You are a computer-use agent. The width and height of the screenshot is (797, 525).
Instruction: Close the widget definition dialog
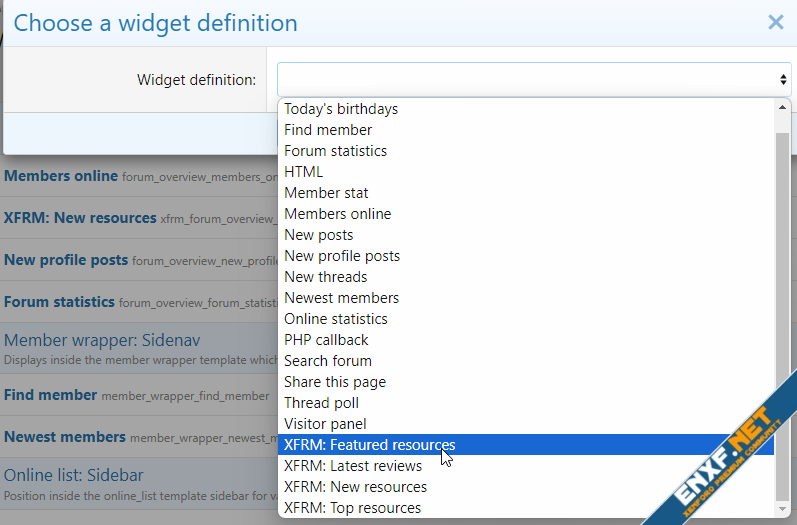[775, 22]
